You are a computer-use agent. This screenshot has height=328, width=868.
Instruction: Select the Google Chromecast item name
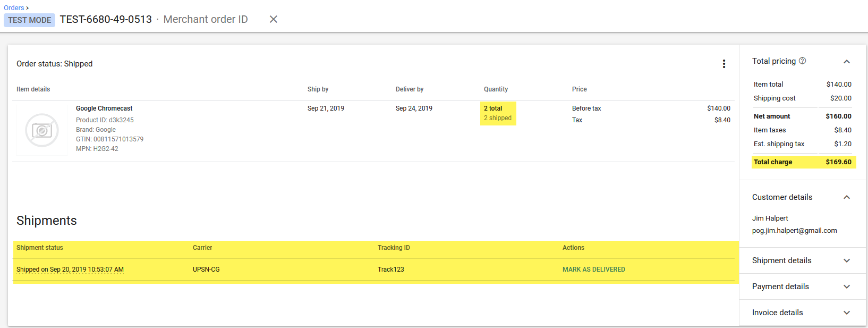[104, 108]
